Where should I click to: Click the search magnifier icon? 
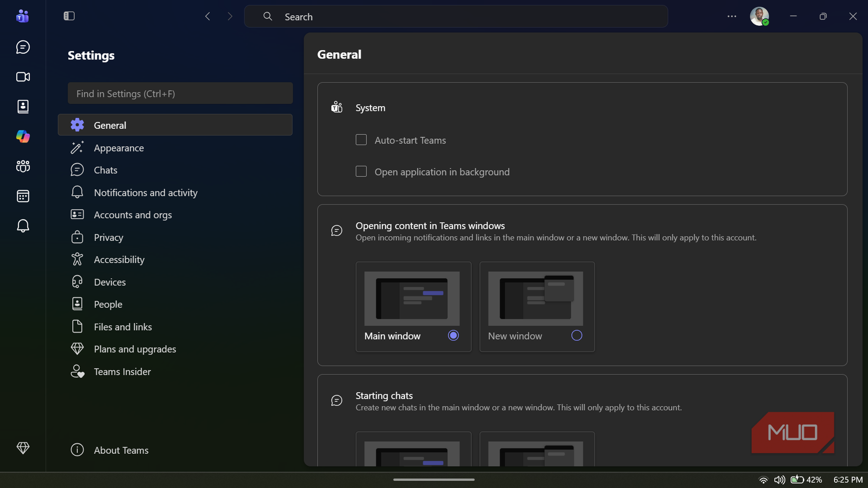[268, 16]
